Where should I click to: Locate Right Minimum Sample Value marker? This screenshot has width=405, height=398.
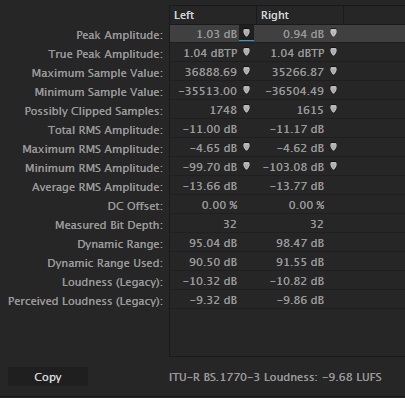[333, 90]
